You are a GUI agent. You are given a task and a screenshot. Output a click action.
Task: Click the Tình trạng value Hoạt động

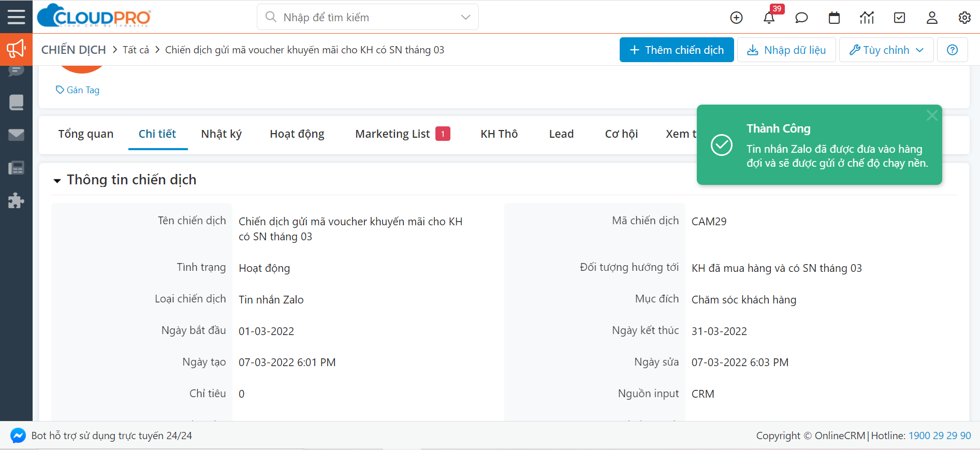(x=264, y=268)
